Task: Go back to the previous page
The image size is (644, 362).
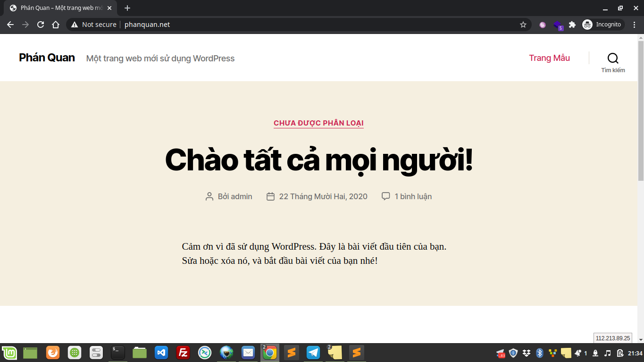Action: point(10,25)
